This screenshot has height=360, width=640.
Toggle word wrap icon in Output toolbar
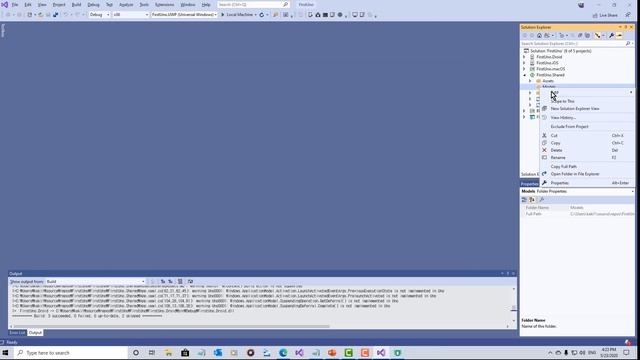(190, 282)
